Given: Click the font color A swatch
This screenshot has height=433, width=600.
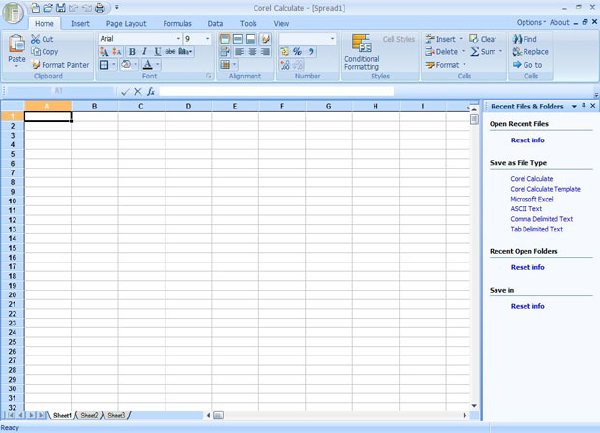Looking at the screenshot, I should point(147,65).
